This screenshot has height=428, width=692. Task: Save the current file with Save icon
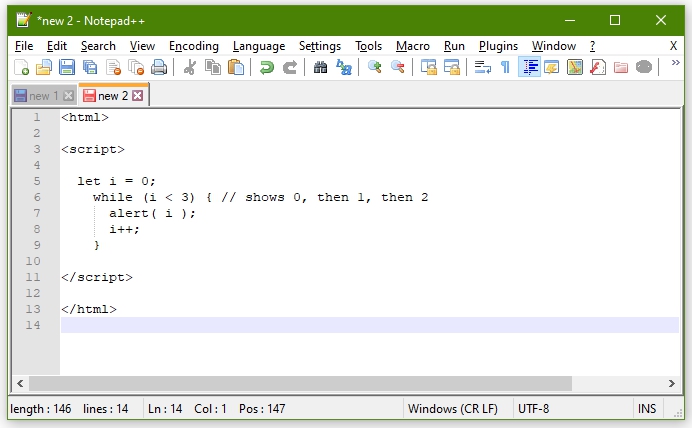67,68
